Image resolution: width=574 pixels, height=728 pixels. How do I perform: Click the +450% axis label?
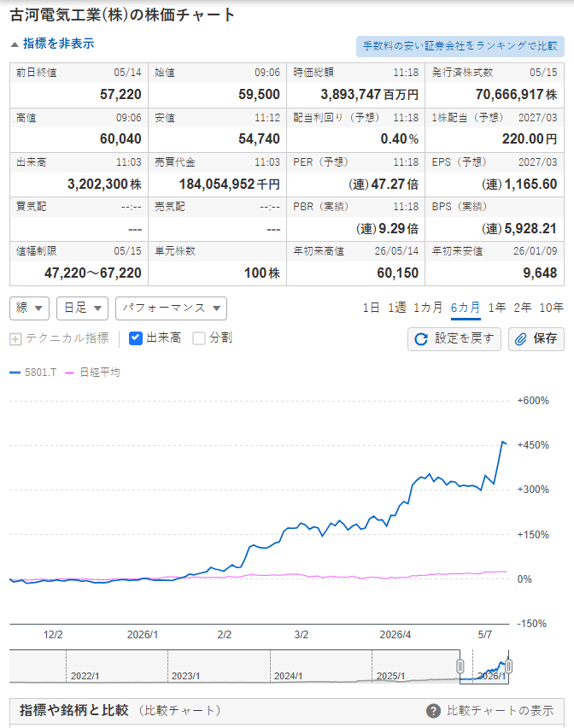point(533,445)
